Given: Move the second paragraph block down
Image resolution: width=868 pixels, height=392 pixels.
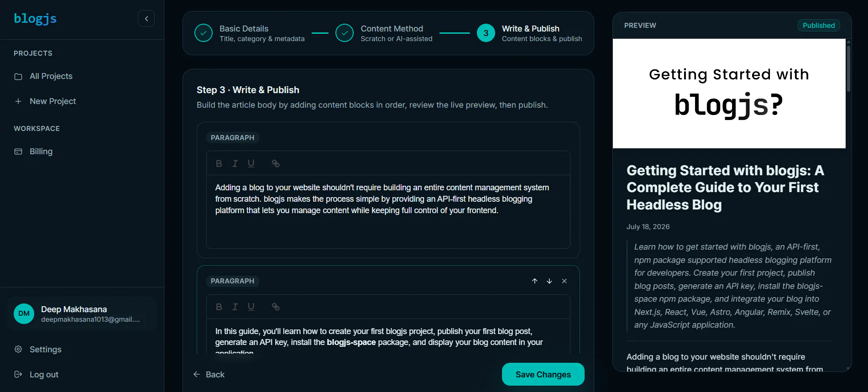Looking at the screenshot, I should (x=549, y=281).
